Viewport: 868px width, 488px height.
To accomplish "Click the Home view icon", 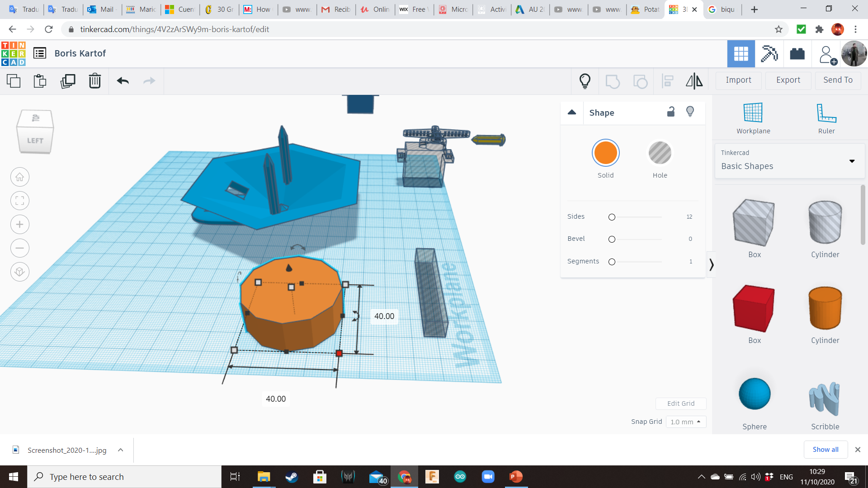I will pyautogui.click(x=20, y=177).
